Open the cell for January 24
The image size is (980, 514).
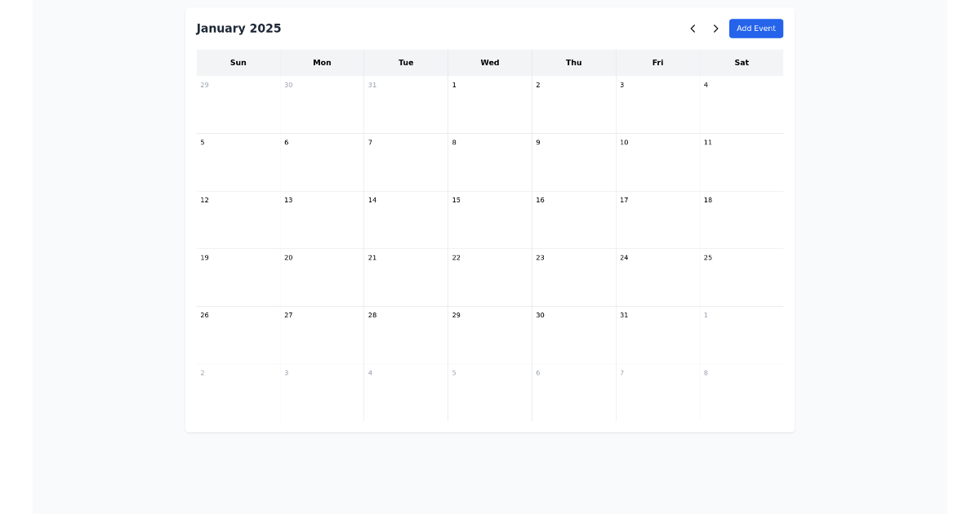[657, 277]
